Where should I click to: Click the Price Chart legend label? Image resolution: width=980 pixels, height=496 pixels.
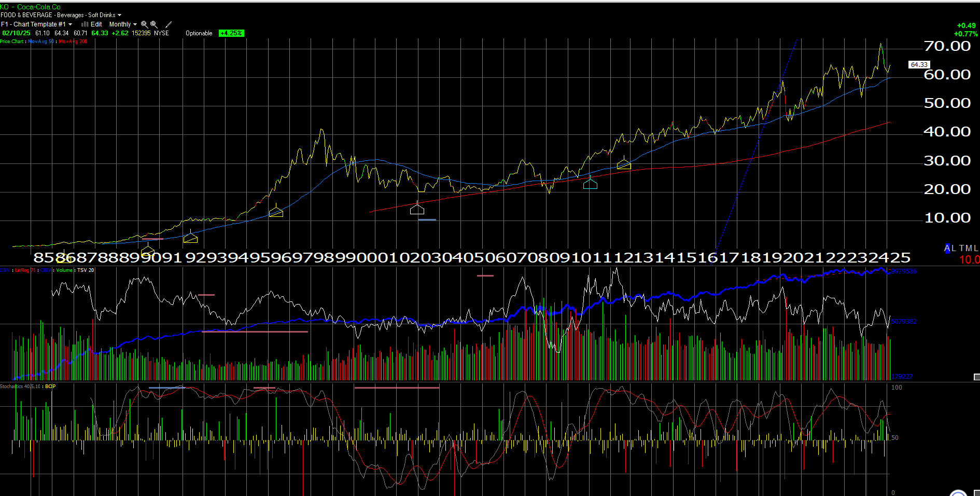tap(12, 42)
